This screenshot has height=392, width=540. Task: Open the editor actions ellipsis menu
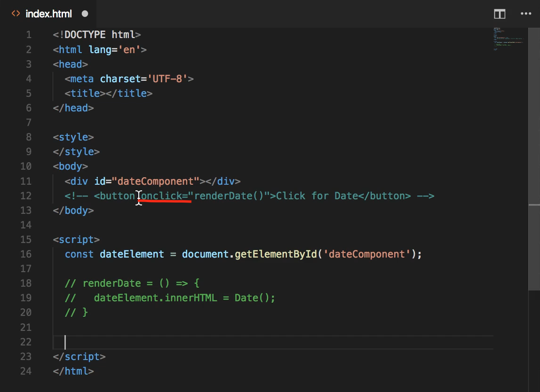coord(526,14)
